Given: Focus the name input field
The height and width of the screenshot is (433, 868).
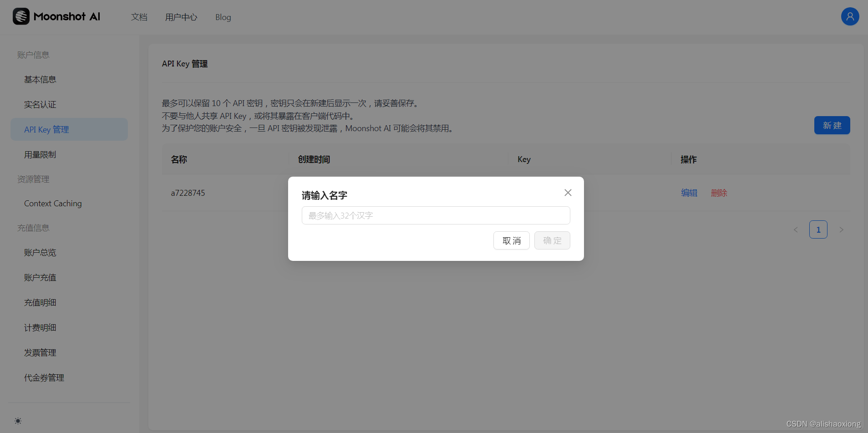Looking at the screenshot, I should pyautogui.click(x=436, y=215).
